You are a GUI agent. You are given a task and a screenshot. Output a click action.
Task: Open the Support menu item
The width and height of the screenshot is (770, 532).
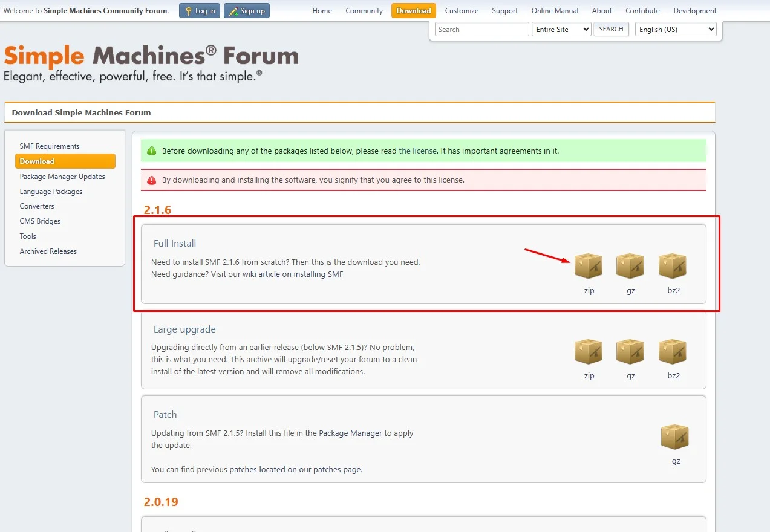click(504, 11)
